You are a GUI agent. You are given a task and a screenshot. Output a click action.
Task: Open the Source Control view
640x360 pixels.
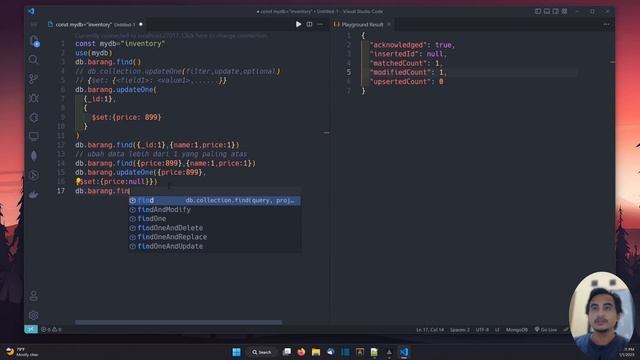33,79
